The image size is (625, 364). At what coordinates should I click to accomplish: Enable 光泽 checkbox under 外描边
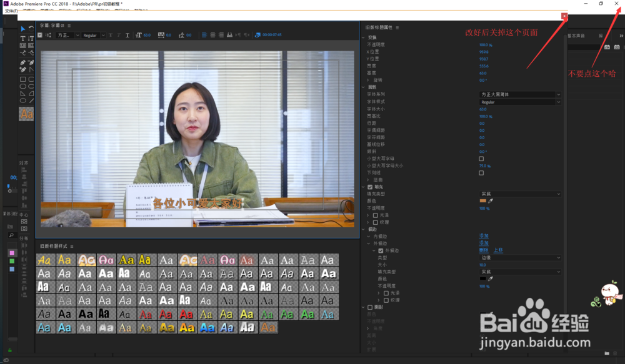point(386,293)
